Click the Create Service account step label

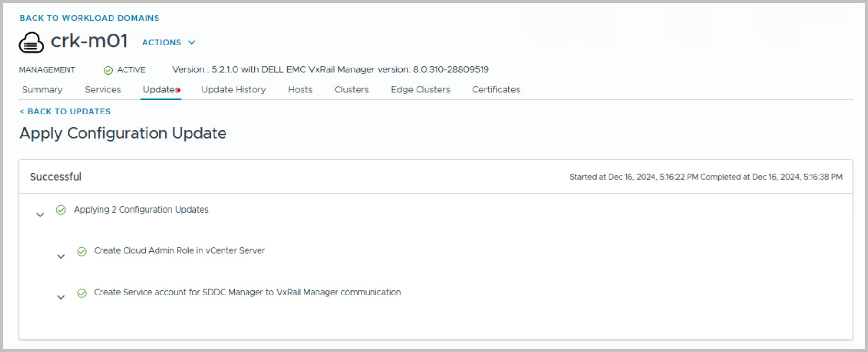pos(247,292)
